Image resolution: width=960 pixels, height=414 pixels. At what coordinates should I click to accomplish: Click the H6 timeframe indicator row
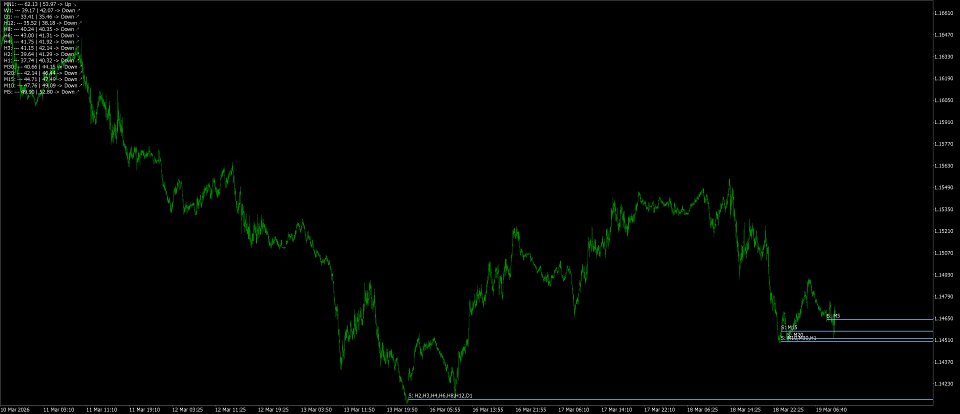[42, 36]
